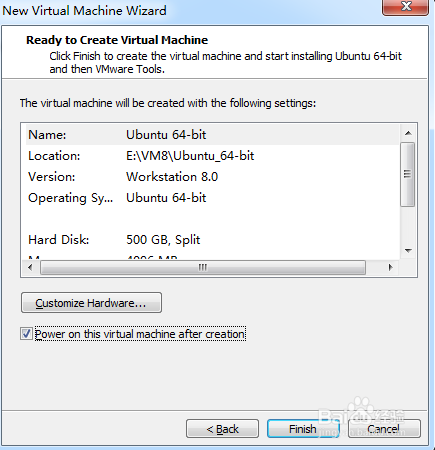Click the horizontal scroll right arrow
The width and height of the screenshot is (435, 450).
(390, 267)
